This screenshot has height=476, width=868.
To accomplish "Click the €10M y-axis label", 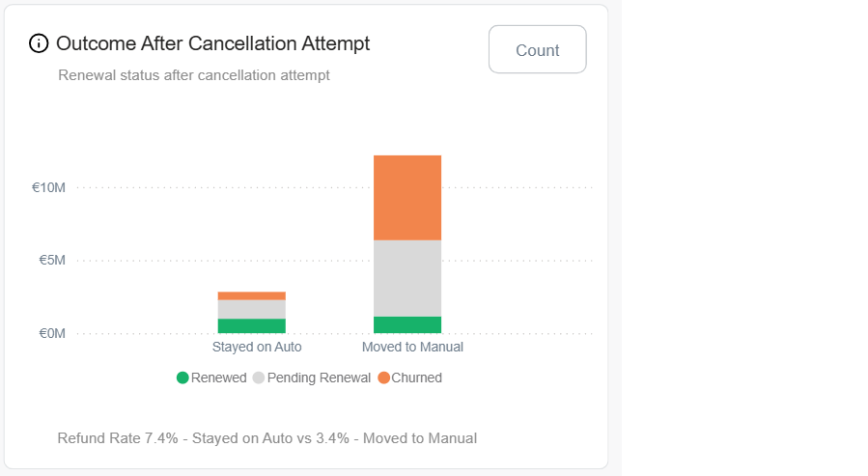I will tap(47, 187).
